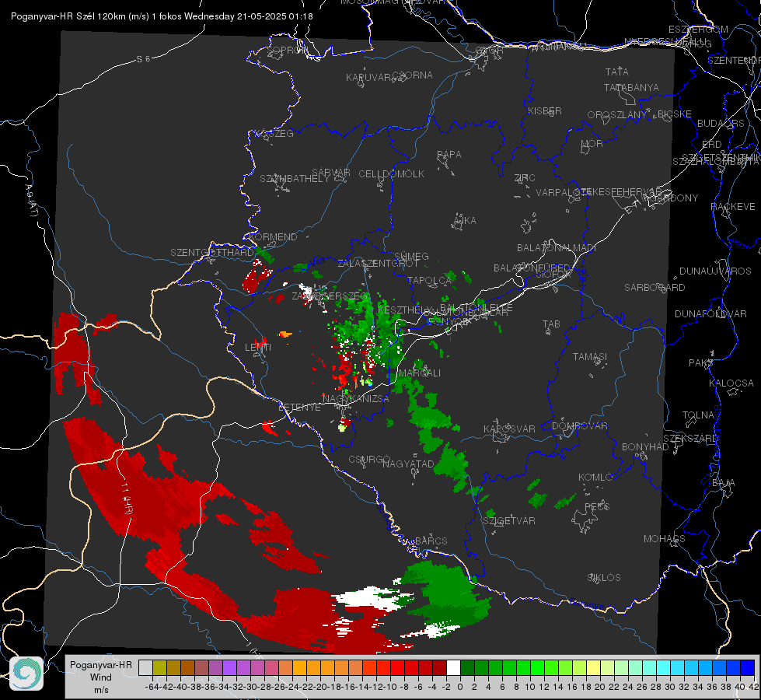Pick the white swatch in wind legend
The width and height of the screenshot is (761, 700).
point(453,668)
